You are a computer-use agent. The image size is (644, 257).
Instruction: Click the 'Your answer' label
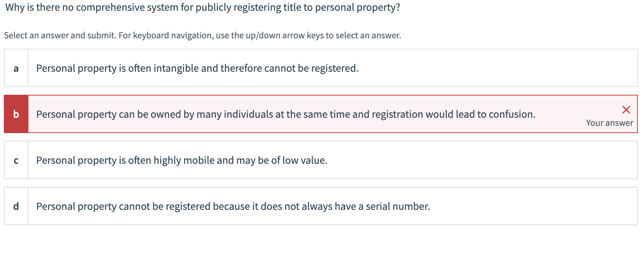click(609, 123)
